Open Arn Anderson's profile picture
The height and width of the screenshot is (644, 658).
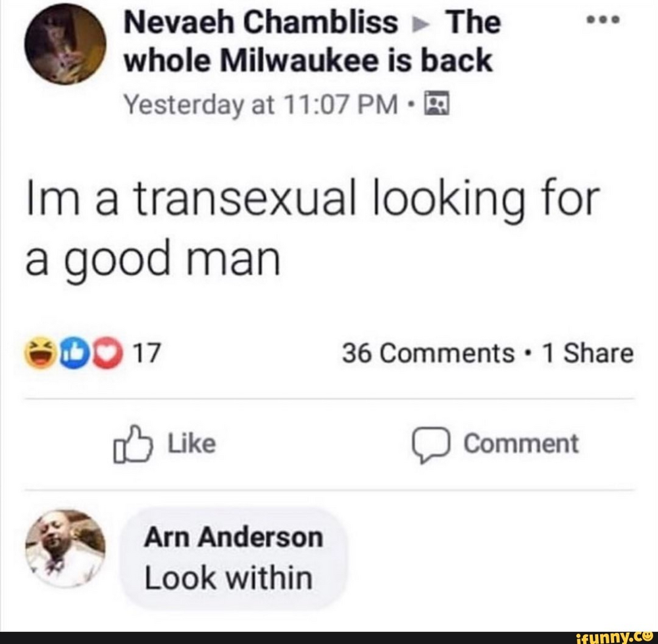tap(65, 548)
